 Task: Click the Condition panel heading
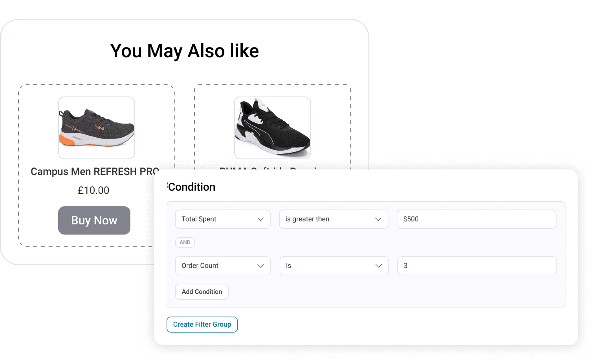(x=192, y=187)
